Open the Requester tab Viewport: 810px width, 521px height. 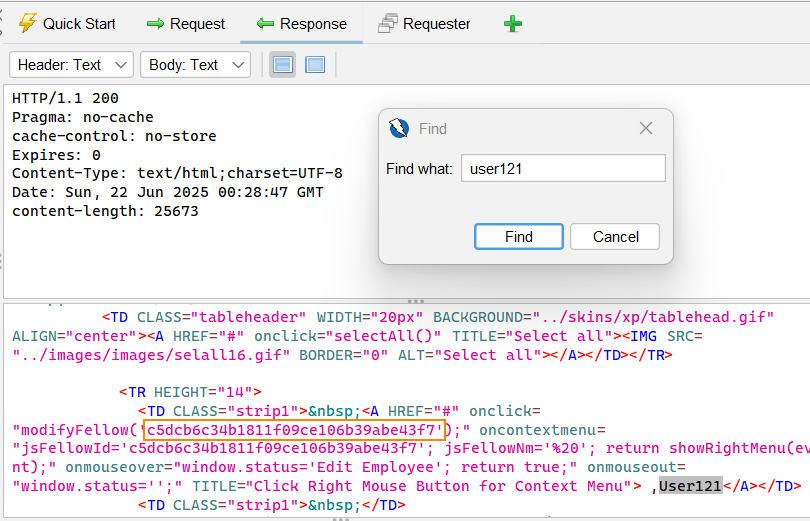pyautogui.click(x=424, y=23)
